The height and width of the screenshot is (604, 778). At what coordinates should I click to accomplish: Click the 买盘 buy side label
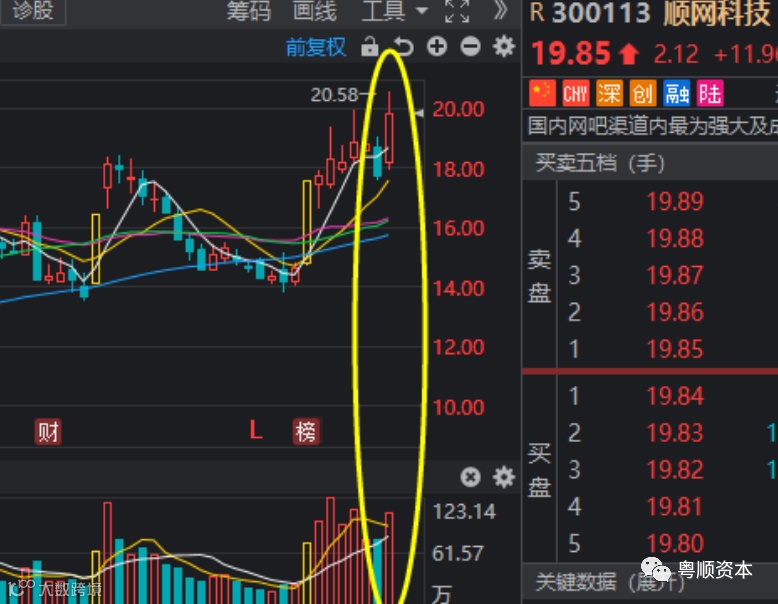coord(539,471)
